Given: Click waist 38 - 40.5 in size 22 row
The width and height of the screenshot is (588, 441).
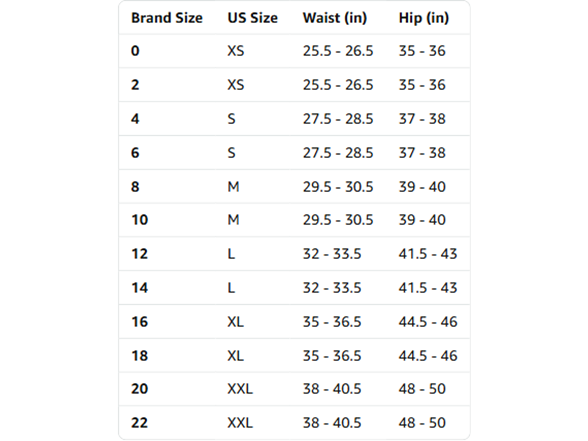Looking at the screenshot, I should [x=332, y=423].
